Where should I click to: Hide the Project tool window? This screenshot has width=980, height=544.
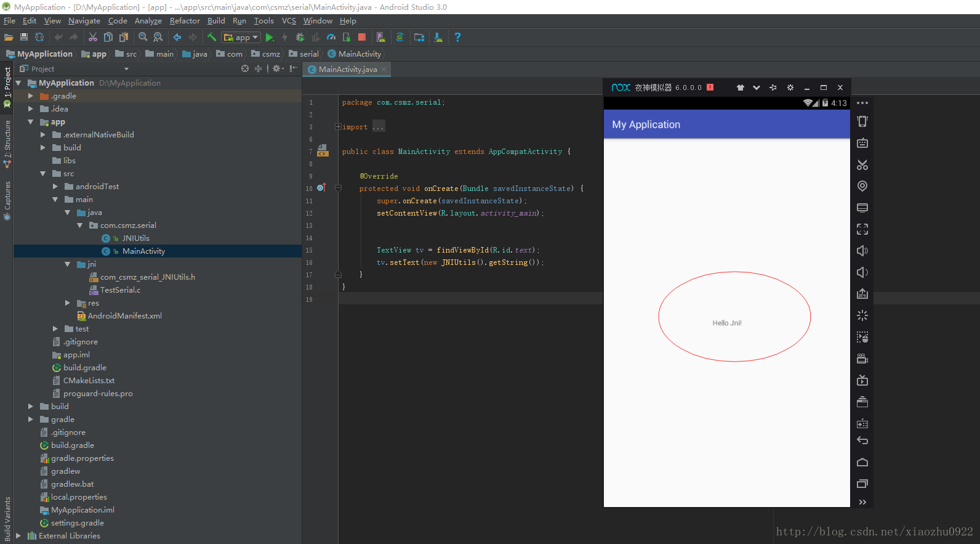294,68
